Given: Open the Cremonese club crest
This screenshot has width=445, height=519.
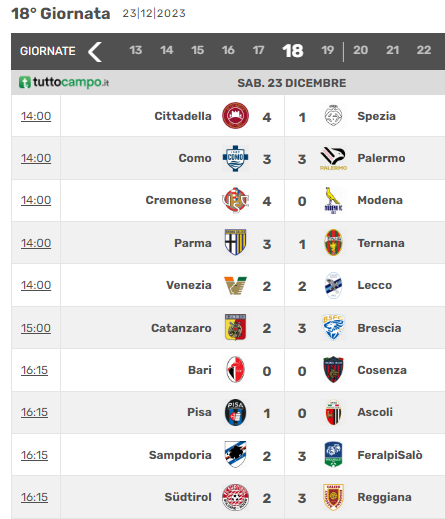Looking at the screenshot, I should (x=235, y=200).
